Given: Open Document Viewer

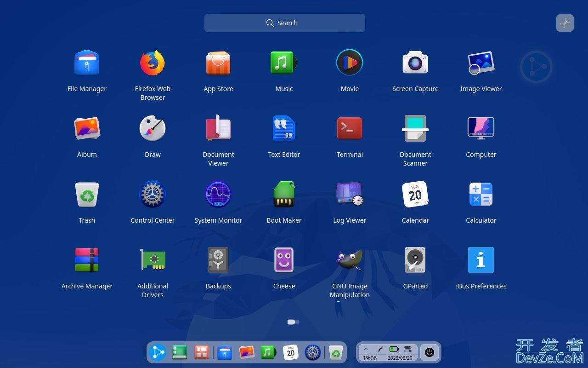Looking at the screenshot, I should coord(218,128).
